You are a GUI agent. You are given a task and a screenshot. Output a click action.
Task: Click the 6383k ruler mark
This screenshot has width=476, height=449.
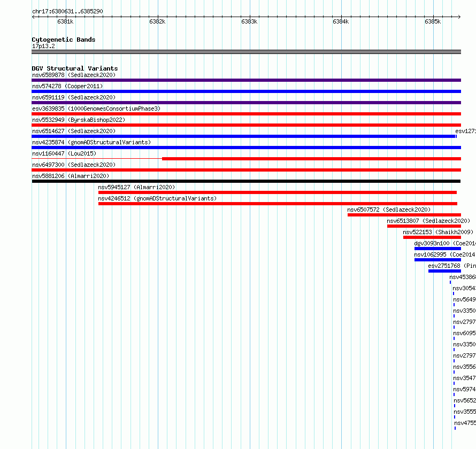249,21
